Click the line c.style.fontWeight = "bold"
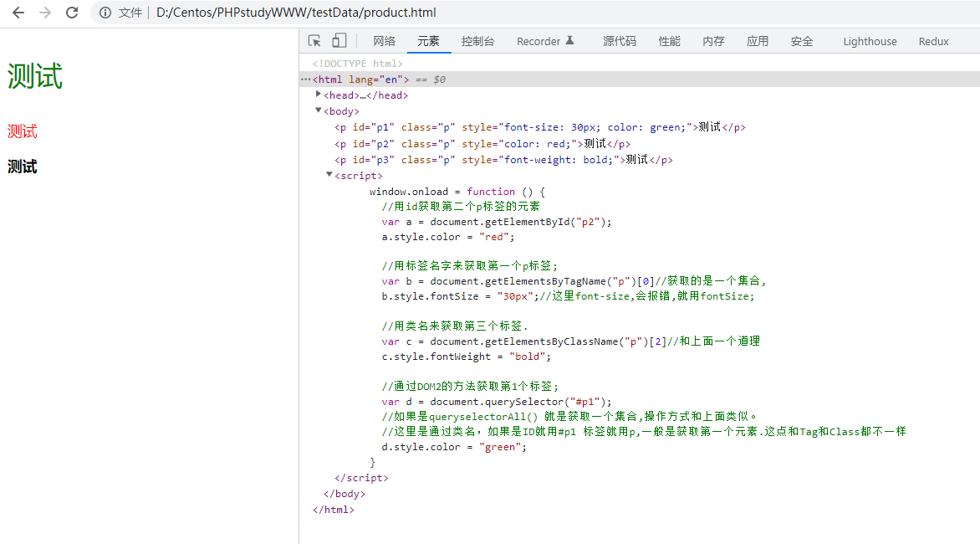 point(467,357)
